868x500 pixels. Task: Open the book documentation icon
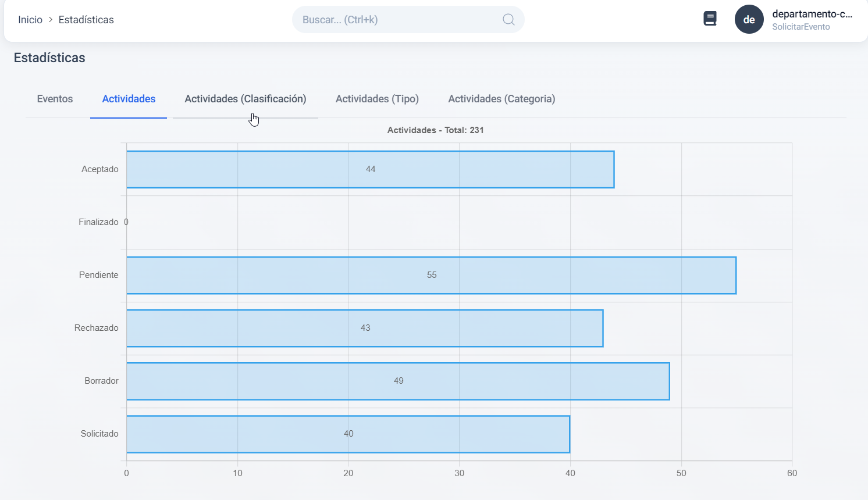[x=710, y=19]
